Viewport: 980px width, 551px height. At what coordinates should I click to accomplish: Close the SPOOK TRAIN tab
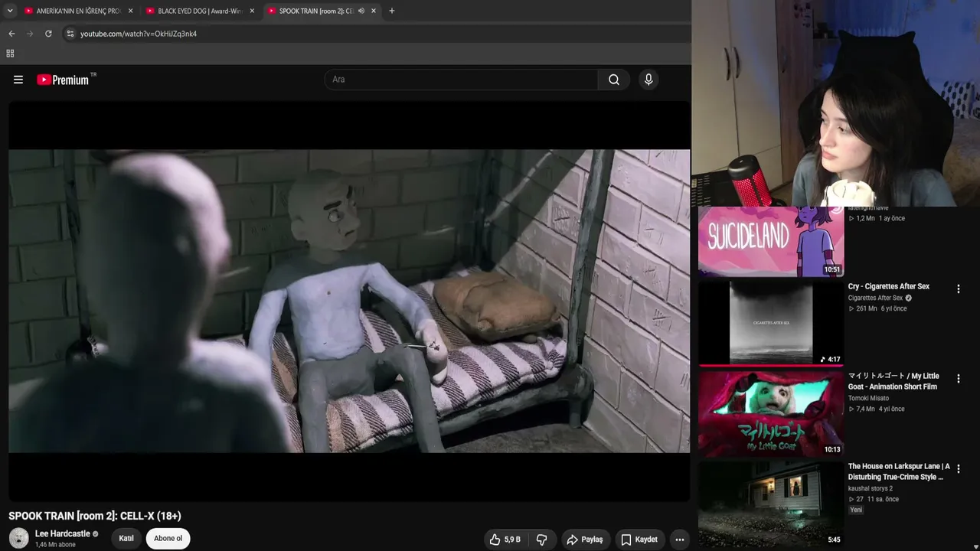coord(374,11)
